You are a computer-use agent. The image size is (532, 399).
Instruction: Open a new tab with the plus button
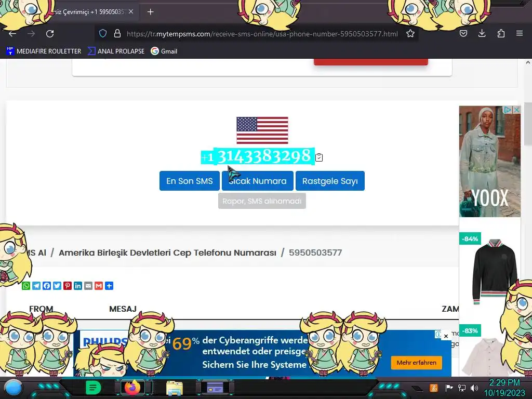(150, 12)
